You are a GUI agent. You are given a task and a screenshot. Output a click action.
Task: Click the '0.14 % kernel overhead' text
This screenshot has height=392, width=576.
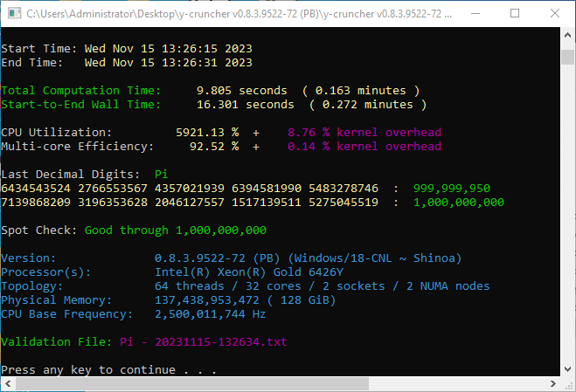point(364,147)
